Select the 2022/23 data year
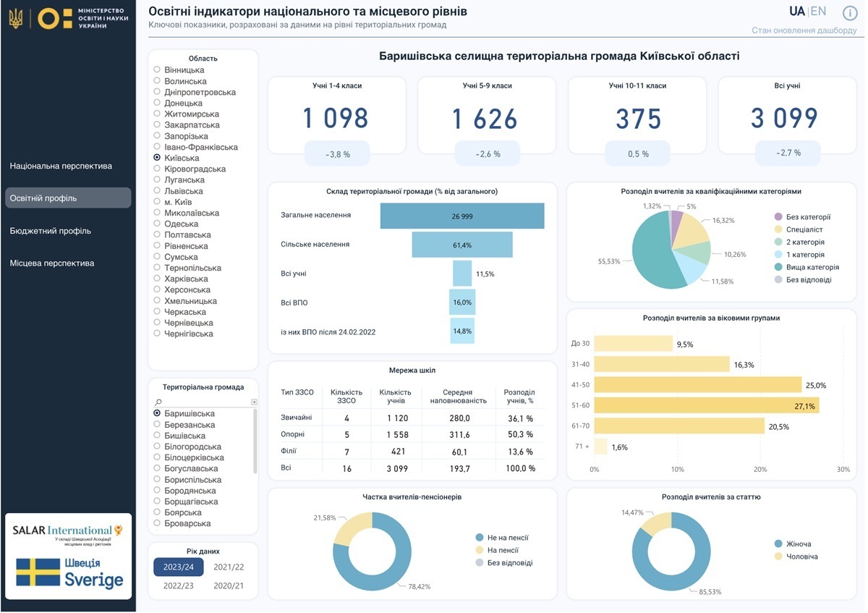This screenshot has height=613, width=868. point(178,585)
